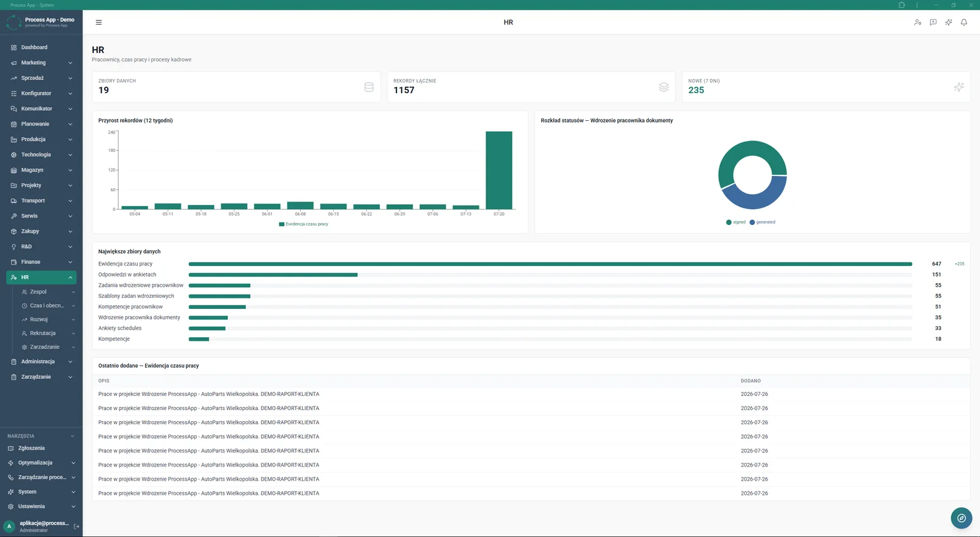Click the Dashboard grid icon
980x537 pixels.
[x=14, y=47]
